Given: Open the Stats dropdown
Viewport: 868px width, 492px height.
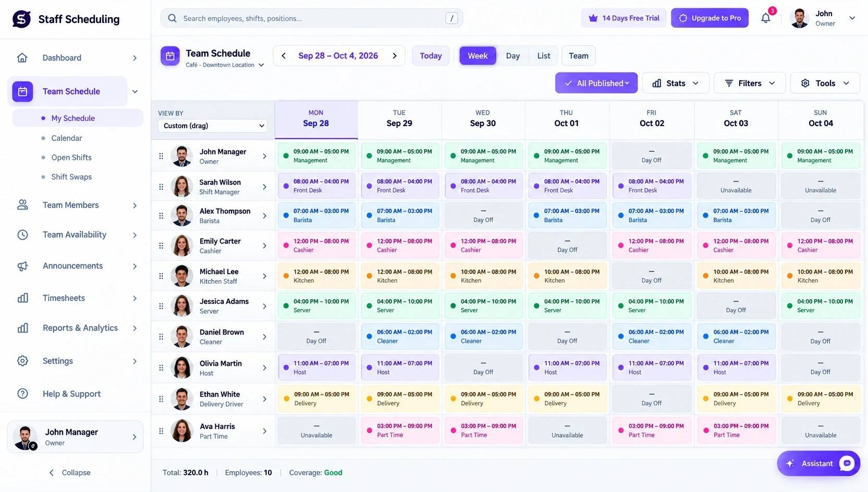Looking at the screenshot, I should [676, 83].
